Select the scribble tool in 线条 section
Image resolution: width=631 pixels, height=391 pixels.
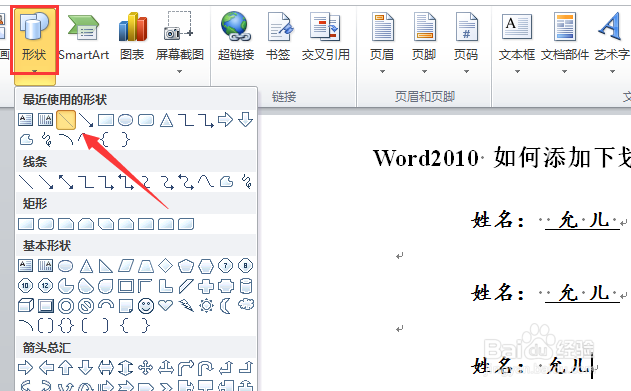pos(246,182)
